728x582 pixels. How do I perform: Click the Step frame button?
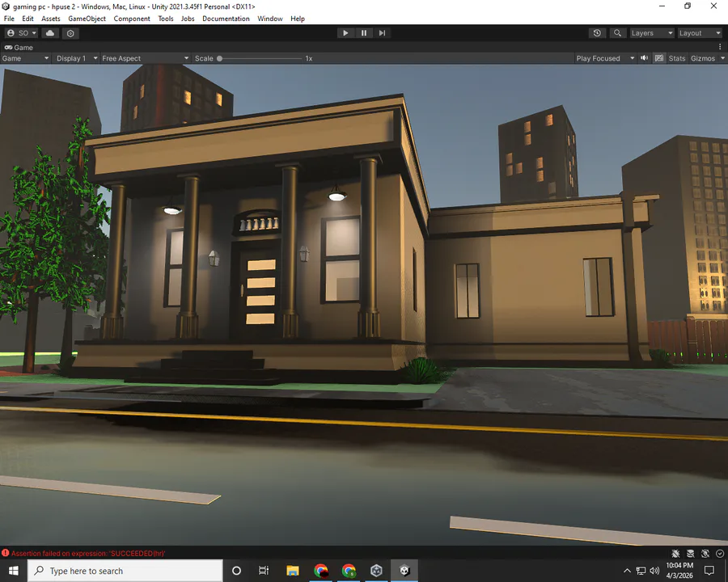tap(382, 33)
